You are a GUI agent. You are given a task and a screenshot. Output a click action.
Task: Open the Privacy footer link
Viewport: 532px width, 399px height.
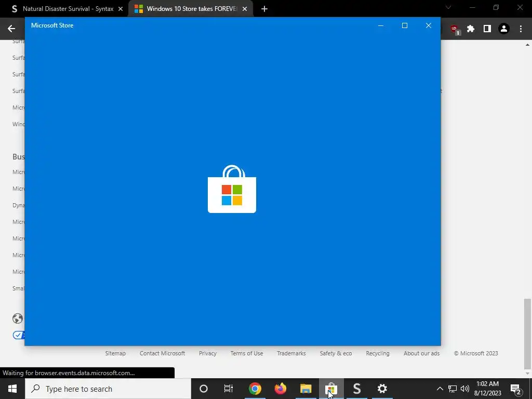[x=208, y=353]
